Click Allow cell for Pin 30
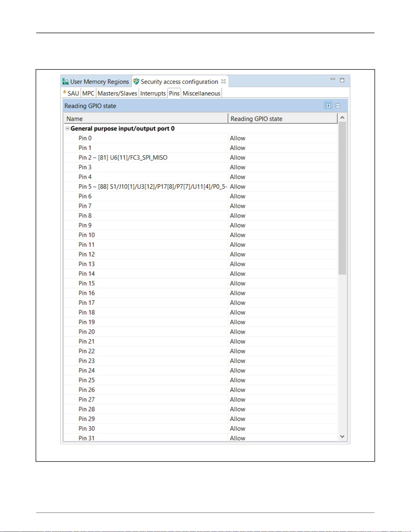The width and height of the screenshot is (411, 532). click(x=283, y=429)
